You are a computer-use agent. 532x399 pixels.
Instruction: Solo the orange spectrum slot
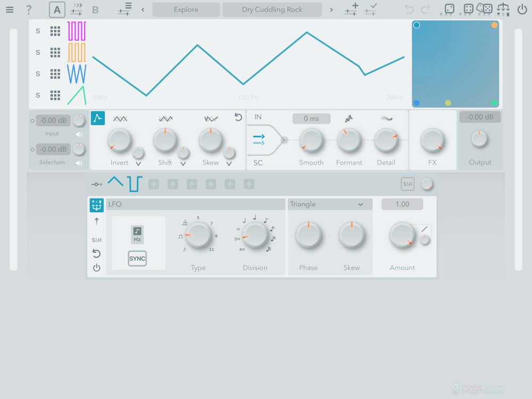pyautogui.click(x=38, y=53)
